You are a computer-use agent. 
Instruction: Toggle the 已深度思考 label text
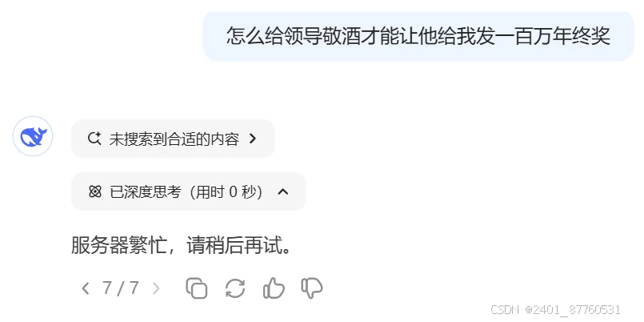pos(146,191)
